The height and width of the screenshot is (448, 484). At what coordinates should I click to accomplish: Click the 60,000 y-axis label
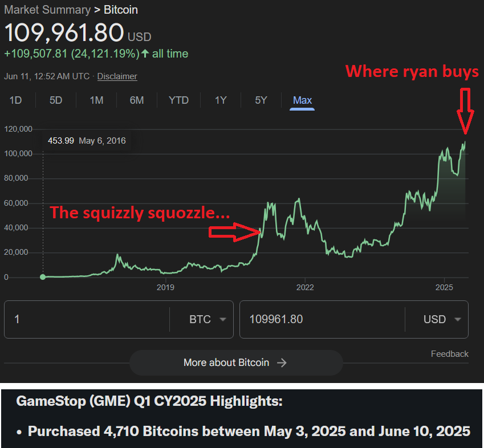pyautogui.click(x=16, y=203)
